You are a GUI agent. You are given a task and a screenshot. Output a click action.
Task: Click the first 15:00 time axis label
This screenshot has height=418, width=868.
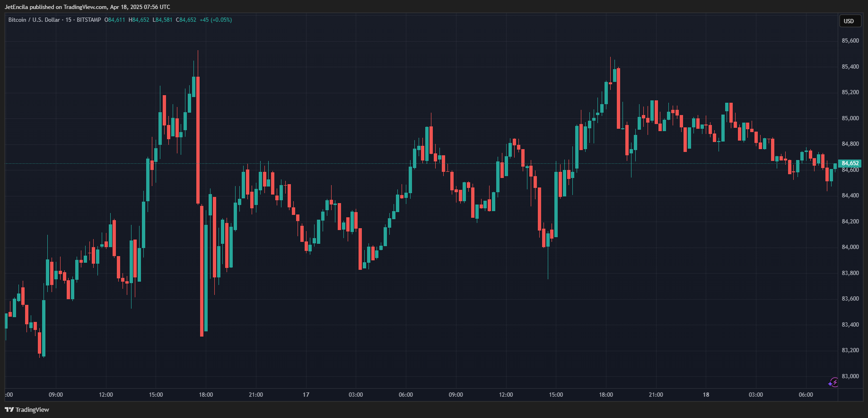click(156, 395)
